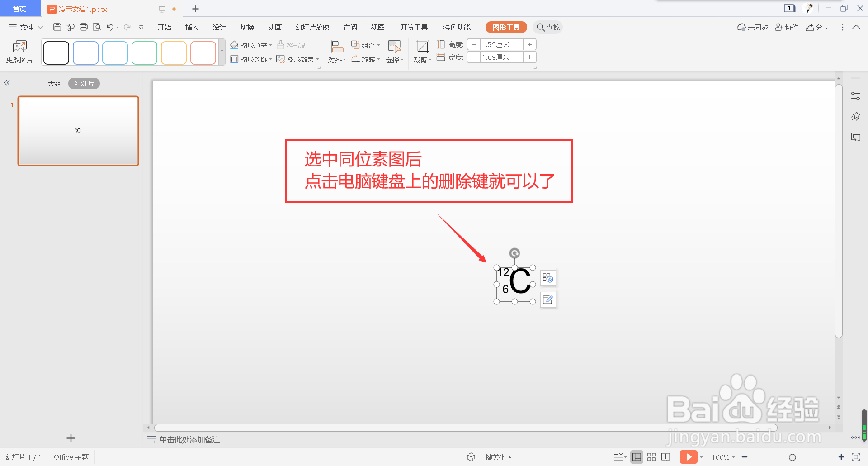Viewport: 868px width, 466px height.
Task: Click the 未同步 cloud sync icon
Action: point(752,27)
